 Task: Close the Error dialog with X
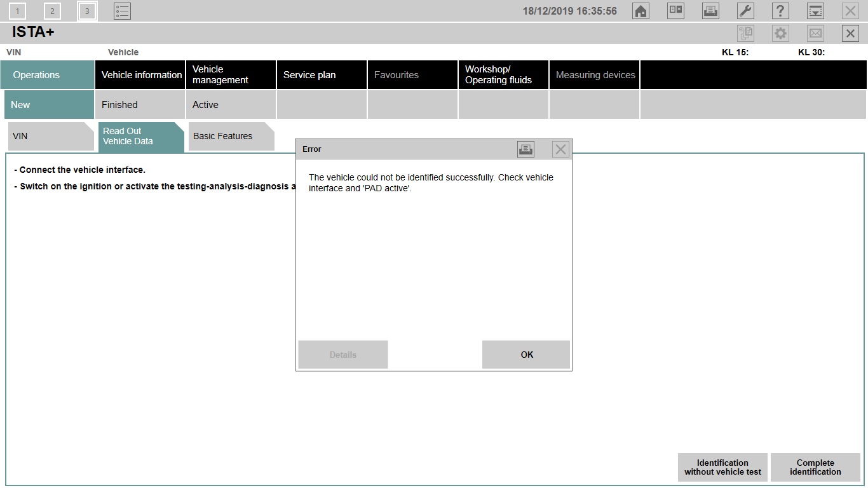560,149
